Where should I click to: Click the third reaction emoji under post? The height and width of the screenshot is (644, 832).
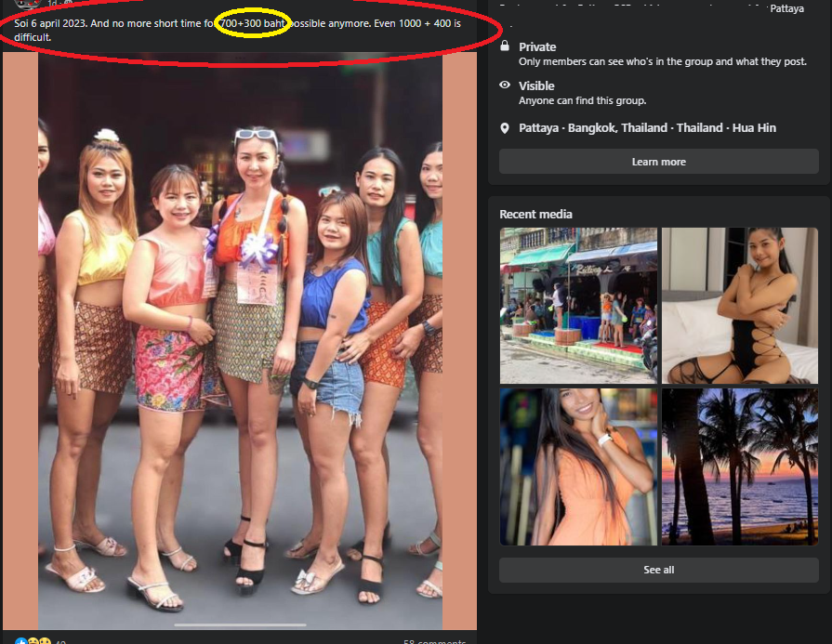45,641
